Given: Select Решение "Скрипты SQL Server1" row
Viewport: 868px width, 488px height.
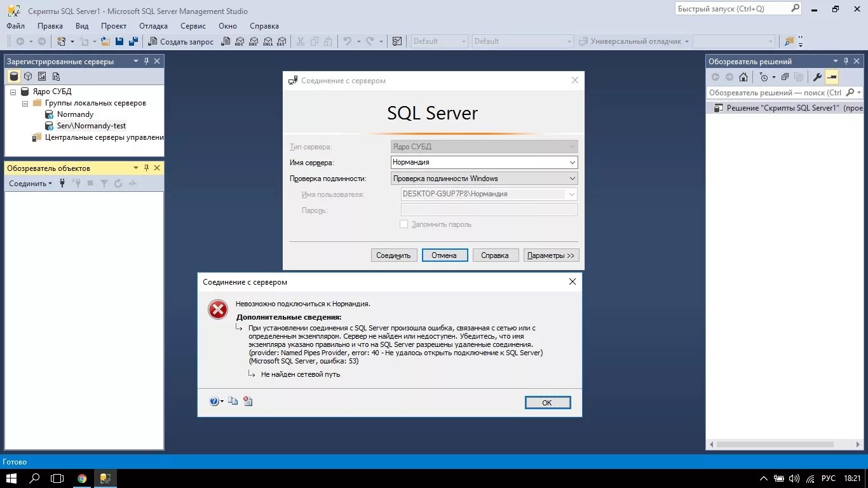Looking at the screenshot, I should click(785, 108).
